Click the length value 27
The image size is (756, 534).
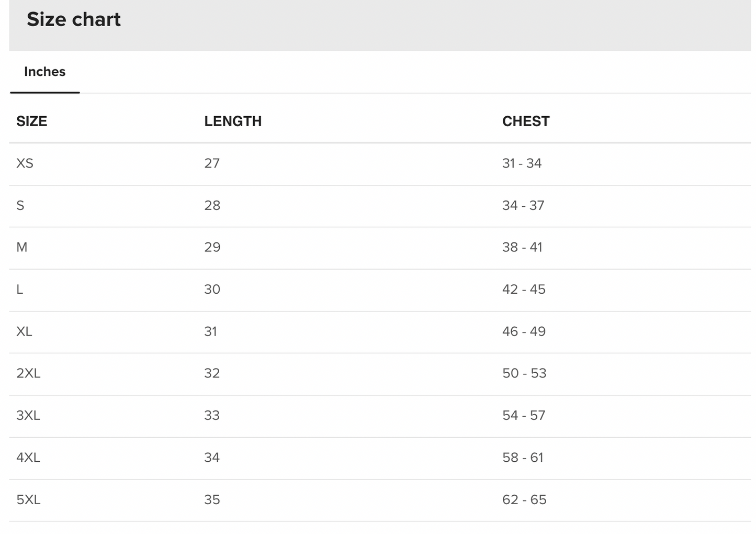point(212,163)
